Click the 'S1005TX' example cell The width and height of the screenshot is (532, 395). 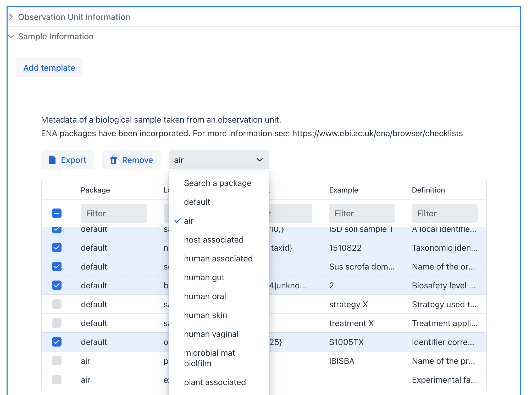[346, 342]
